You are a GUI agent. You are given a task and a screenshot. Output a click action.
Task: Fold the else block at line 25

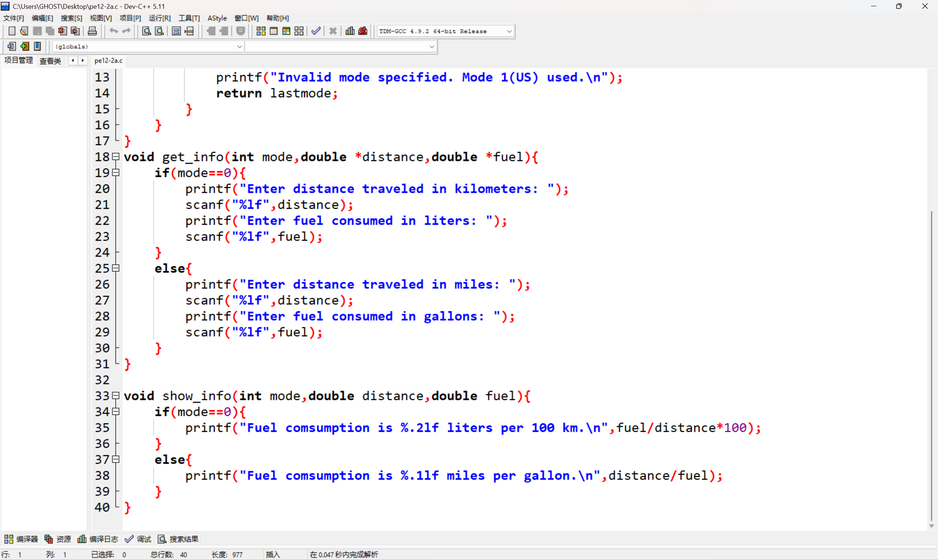(x=116, y=268)
